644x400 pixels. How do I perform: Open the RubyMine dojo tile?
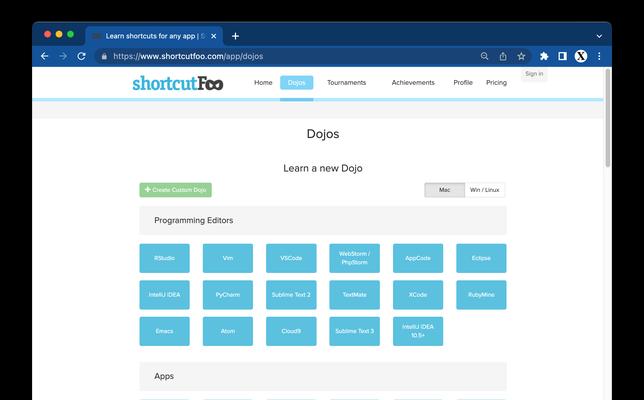coord(481,294)
